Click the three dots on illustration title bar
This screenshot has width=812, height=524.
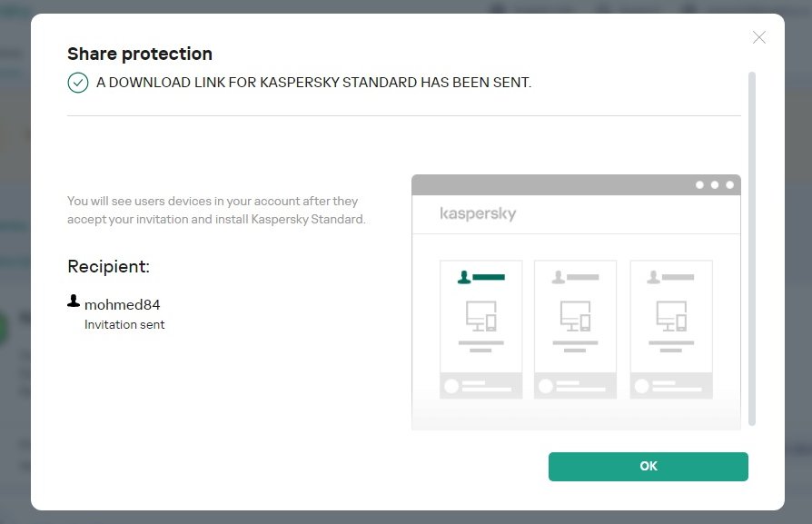[x=715, y=184]
